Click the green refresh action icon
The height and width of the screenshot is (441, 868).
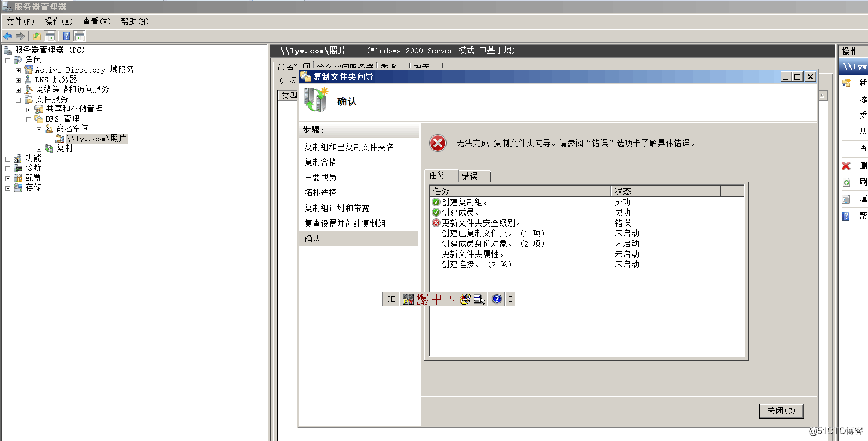click(x=846, y=182)
